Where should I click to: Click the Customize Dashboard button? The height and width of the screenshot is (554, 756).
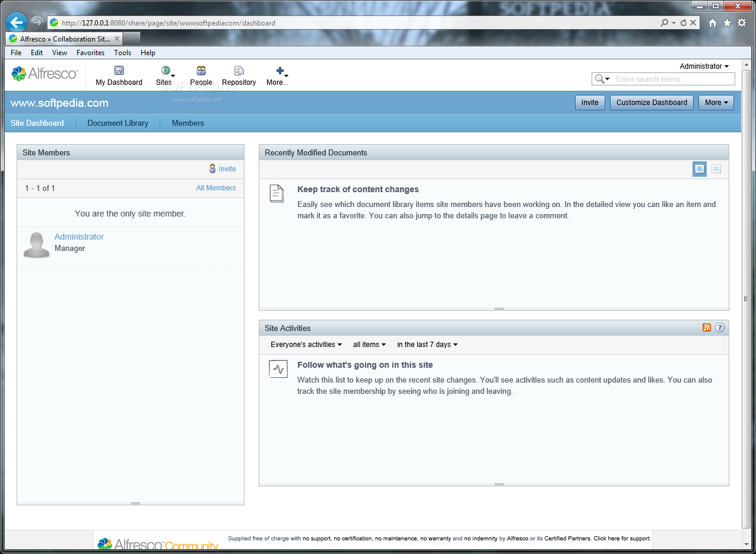(652, 103)
